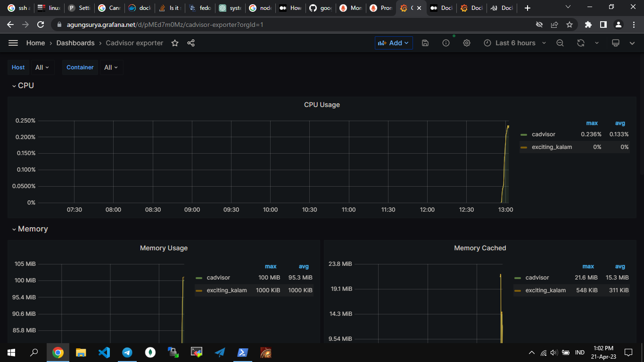644x362 pixels.
Task: Open the Host variable dropdown
Action: [42, 67]
